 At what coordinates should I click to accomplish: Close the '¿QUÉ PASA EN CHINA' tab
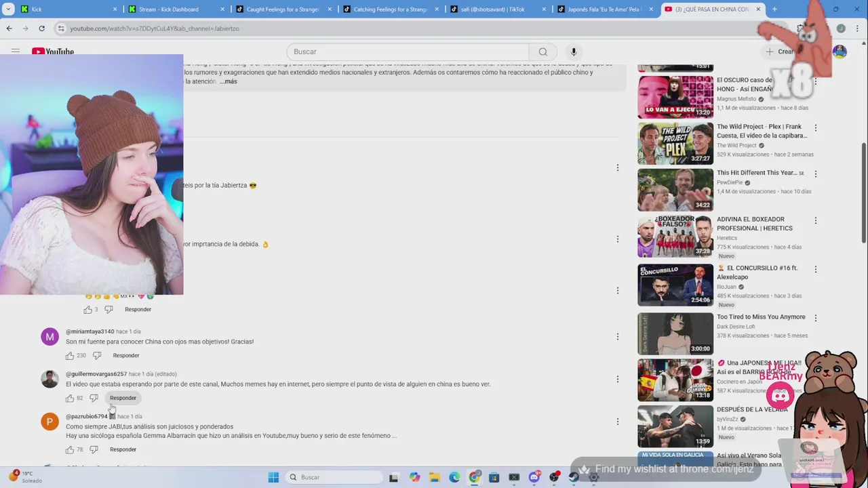tap(758, 9)
